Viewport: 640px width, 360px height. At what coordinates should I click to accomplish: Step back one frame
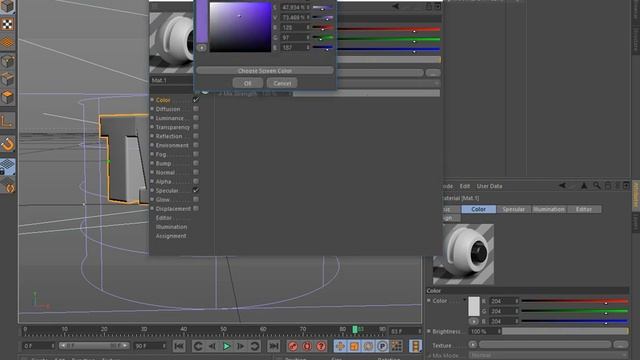click(212, 346)
